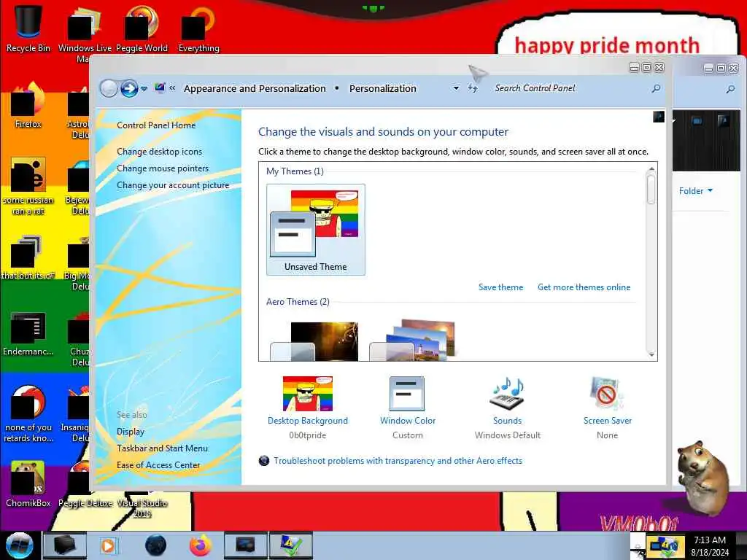
Task: Click the dark globe taskbar icon
Action: pyautogui.click(x=156, y=545)
